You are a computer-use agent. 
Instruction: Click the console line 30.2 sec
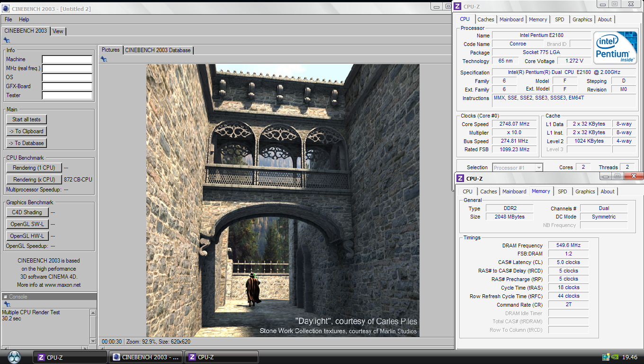pyautogui.click(x=11, y=318)
